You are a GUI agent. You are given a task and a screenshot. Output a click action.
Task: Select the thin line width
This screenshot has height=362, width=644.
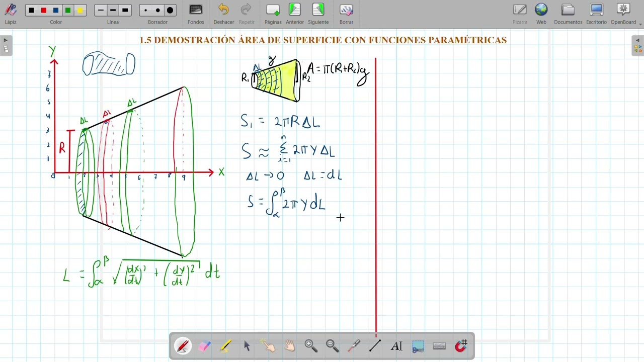(101, 10)
